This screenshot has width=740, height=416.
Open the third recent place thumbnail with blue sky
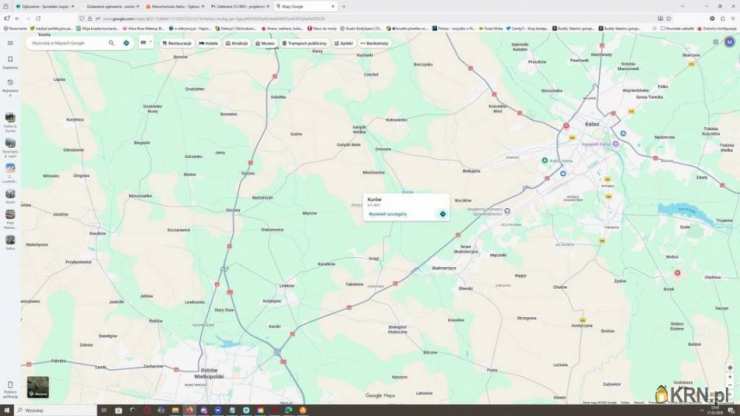10,168
